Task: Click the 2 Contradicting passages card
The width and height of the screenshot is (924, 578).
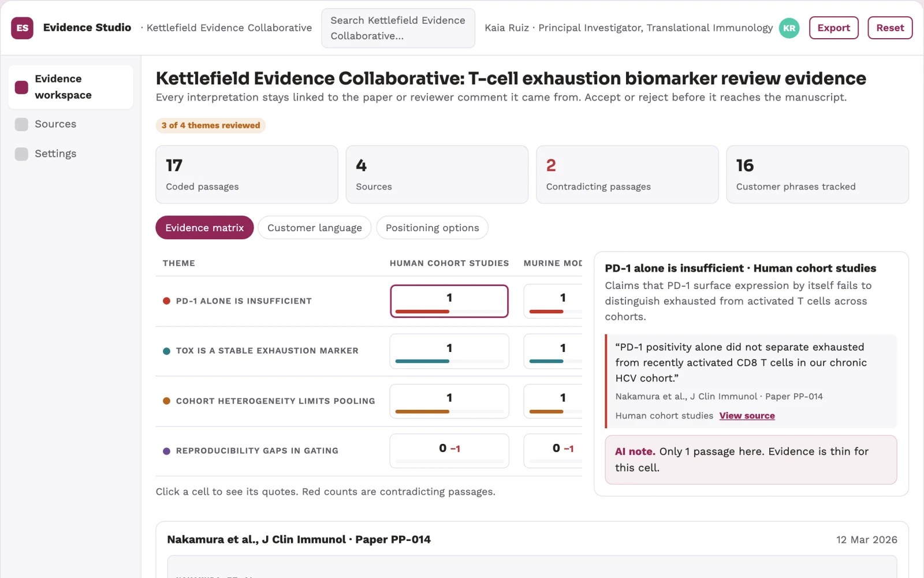Action: point(627,175)
